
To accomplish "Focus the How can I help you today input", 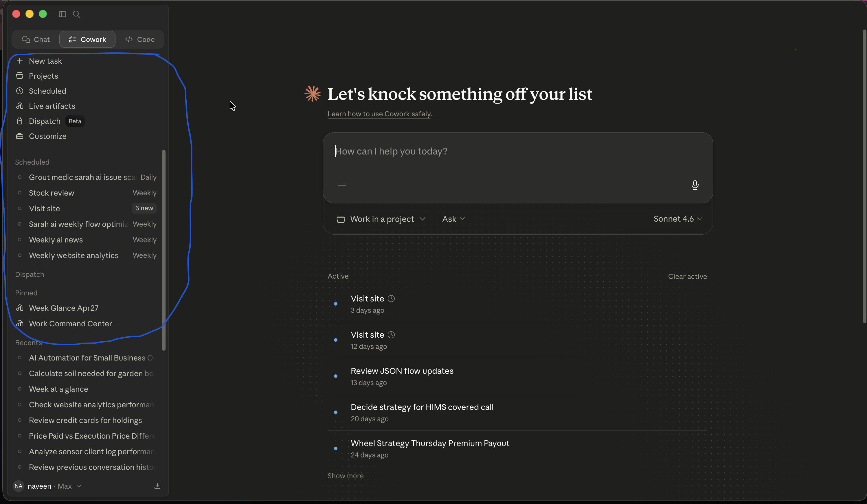I will [517, 151].
